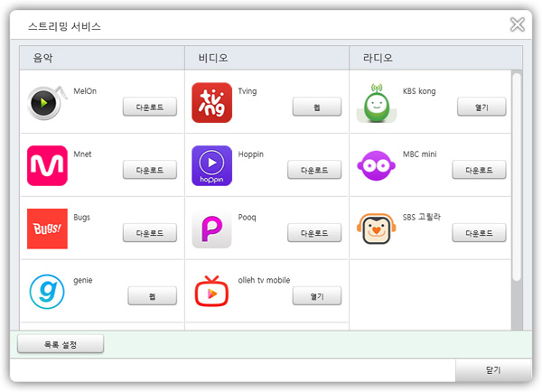Viewport: 542px width, 392px height.
Task: Download Mnet with its 다운로드 button
Action: pos(150,170)
